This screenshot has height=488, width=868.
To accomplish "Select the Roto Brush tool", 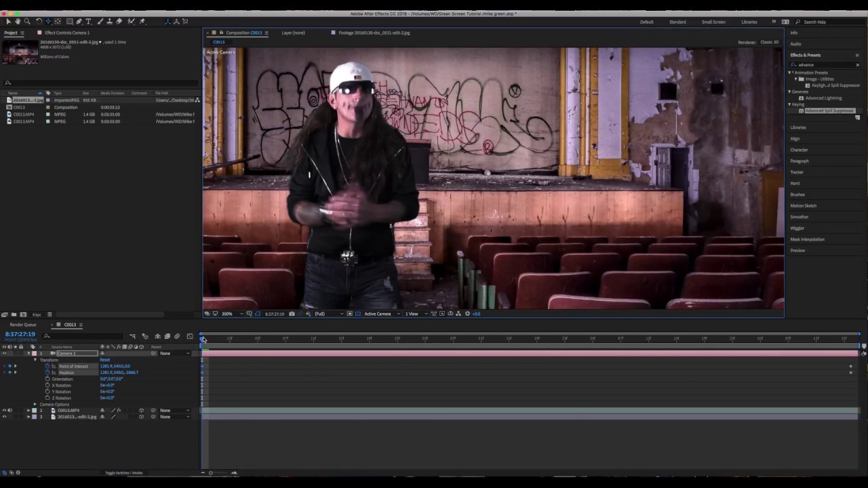I will point(132,22).
